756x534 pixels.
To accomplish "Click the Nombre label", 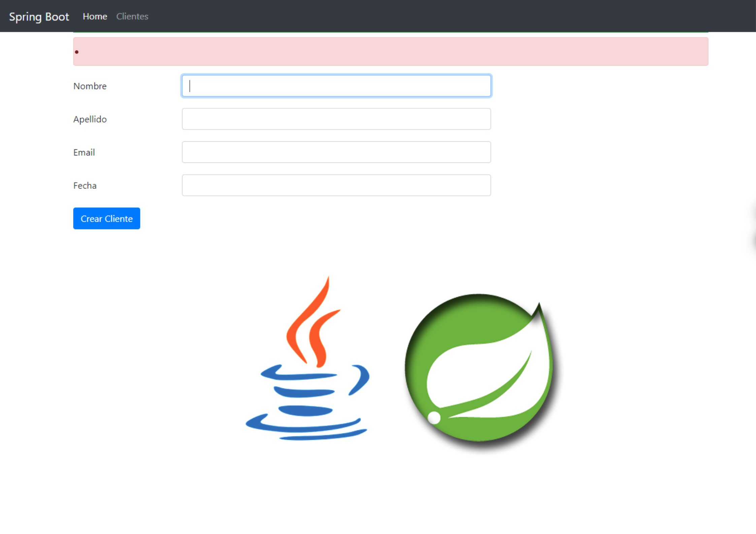I will tap(90, 86).
